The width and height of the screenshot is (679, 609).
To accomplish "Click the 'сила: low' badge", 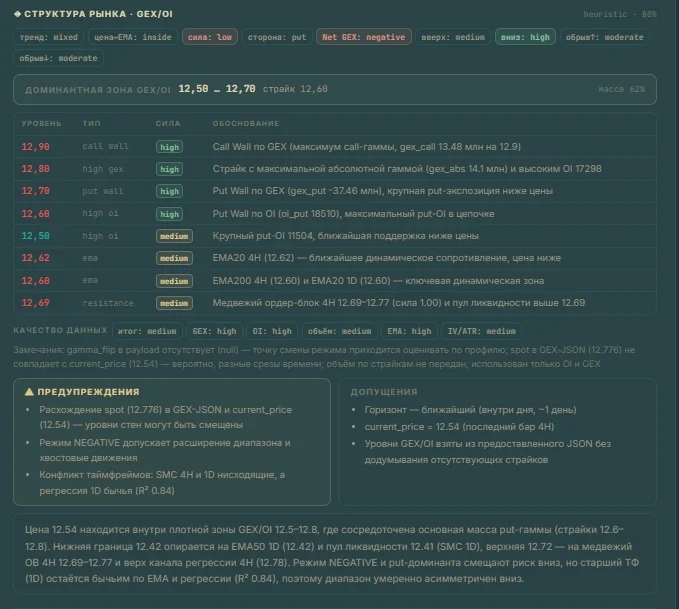I will click(x=210, y=37).
